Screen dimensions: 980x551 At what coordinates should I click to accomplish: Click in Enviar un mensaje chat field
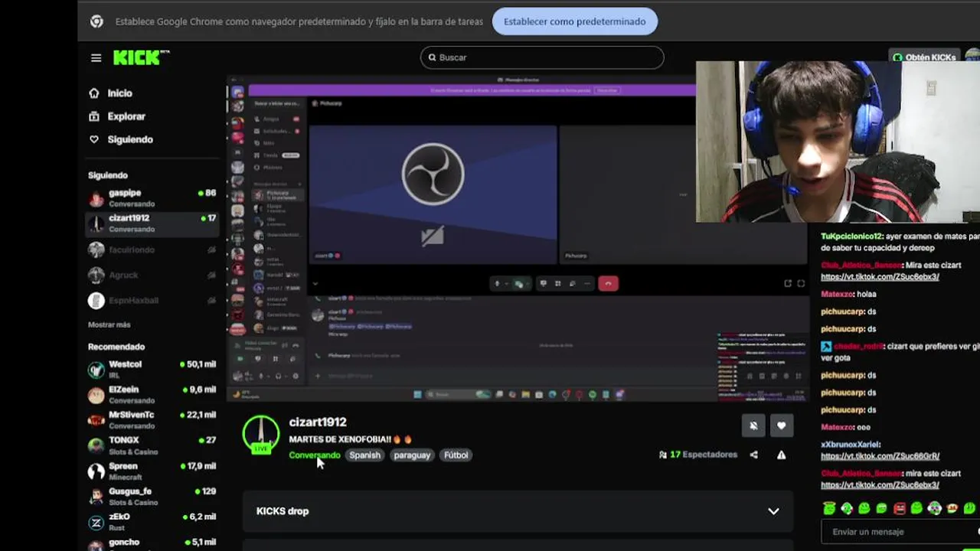click(x=900, y=532)
